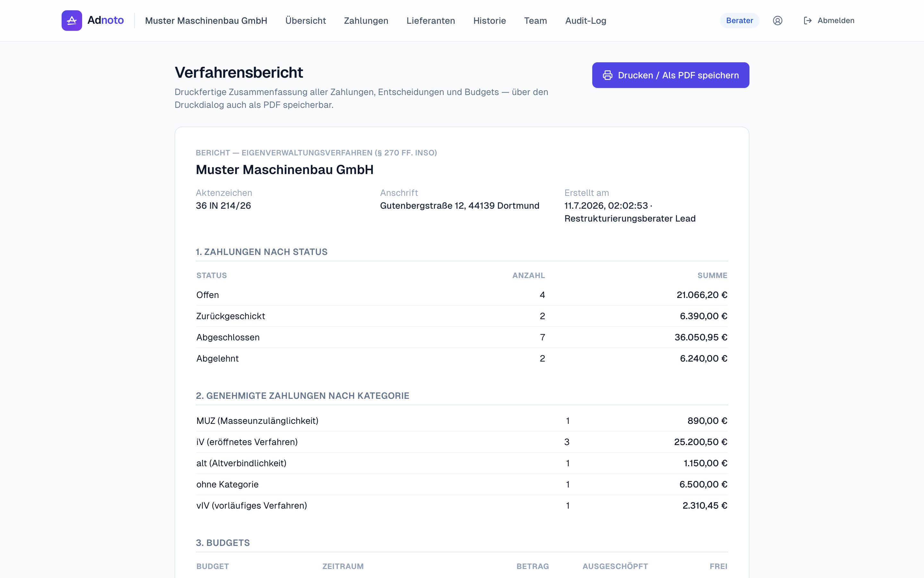The image size is (924, 578).
Task: Click the address Gutenbergstraße 12, 44139 Dortmund
Action: (x=460, y=206)
